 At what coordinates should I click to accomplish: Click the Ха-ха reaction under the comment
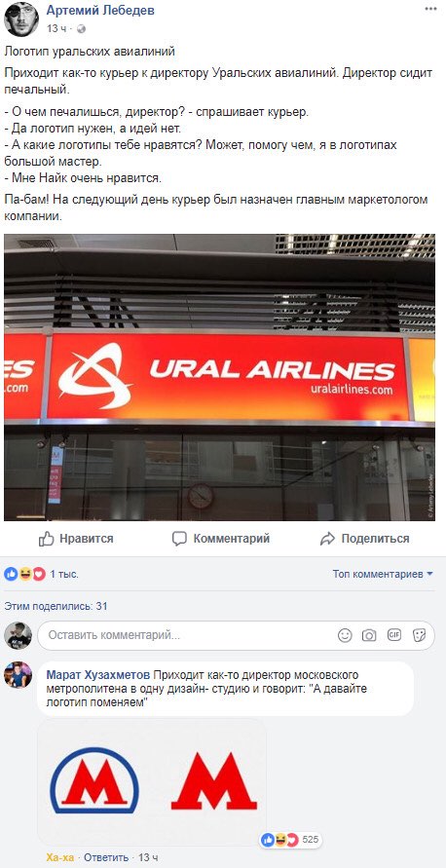pyautogui.click(x=59, y=857)
